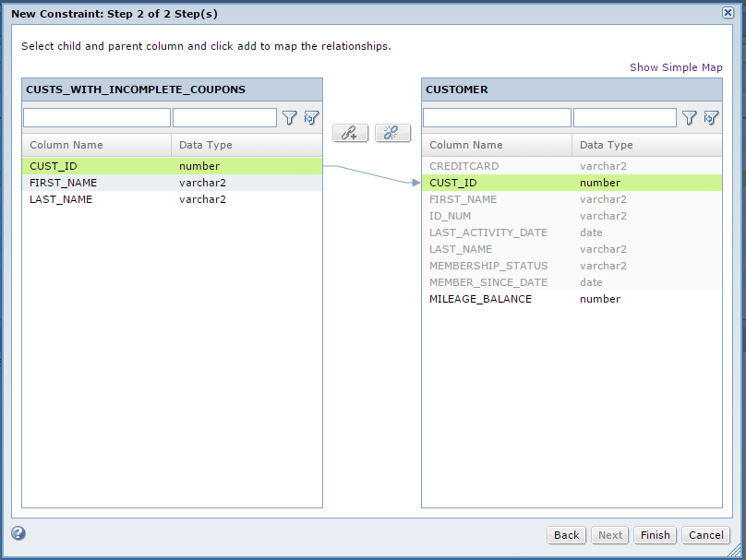Viewport: 746px width, 560px height.
Task: Focus child table data type filter field
Action: (224, 118)
